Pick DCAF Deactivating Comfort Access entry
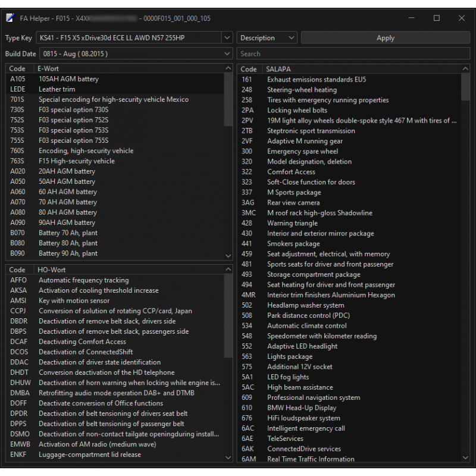Screen dimensions: 476x476 click(x=82, y=342)
